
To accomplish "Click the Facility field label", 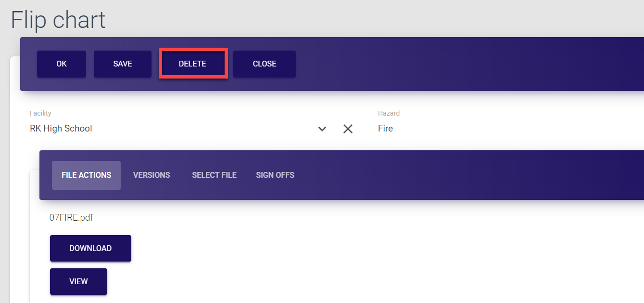I will [40, 113].
